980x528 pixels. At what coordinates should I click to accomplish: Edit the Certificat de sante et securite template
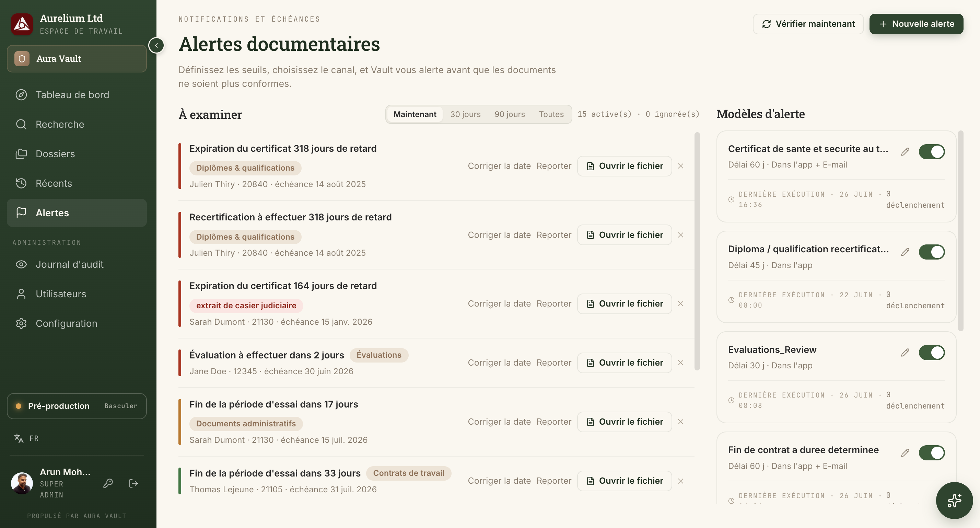point(905,152)
